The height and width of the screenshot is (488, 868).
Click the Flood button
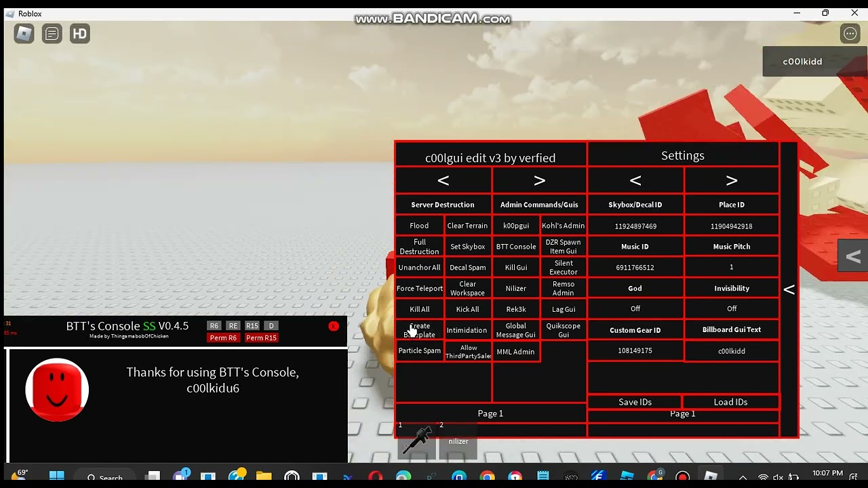(x=419, y=226)
